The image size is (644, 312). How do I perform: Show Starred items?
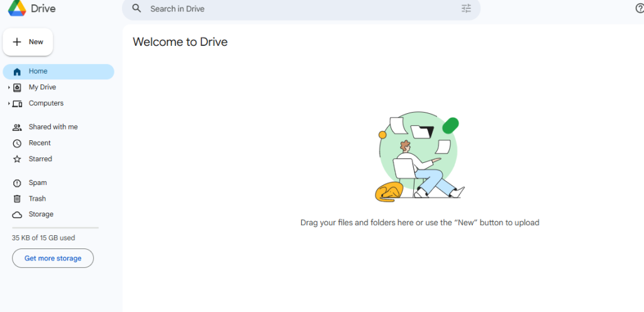(x=58, y=159)
